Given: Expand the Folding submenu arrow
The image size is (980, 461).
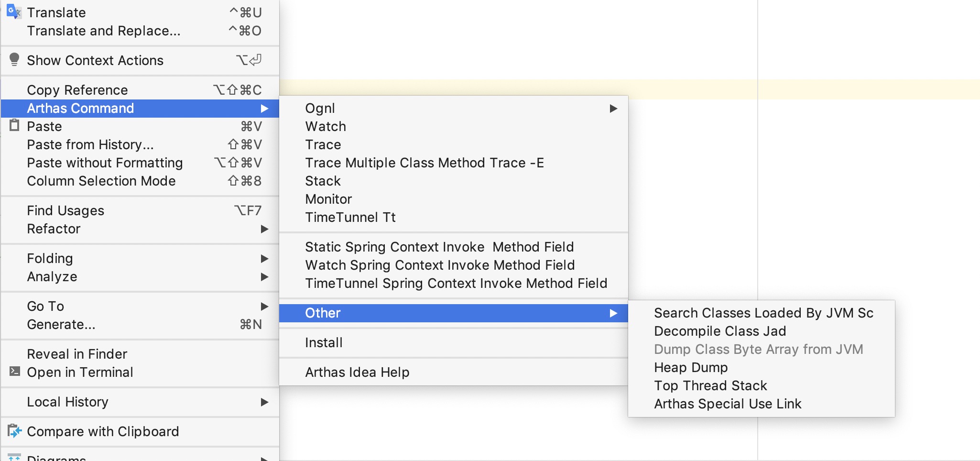Looking at the screenshot, I should point(264,259).
